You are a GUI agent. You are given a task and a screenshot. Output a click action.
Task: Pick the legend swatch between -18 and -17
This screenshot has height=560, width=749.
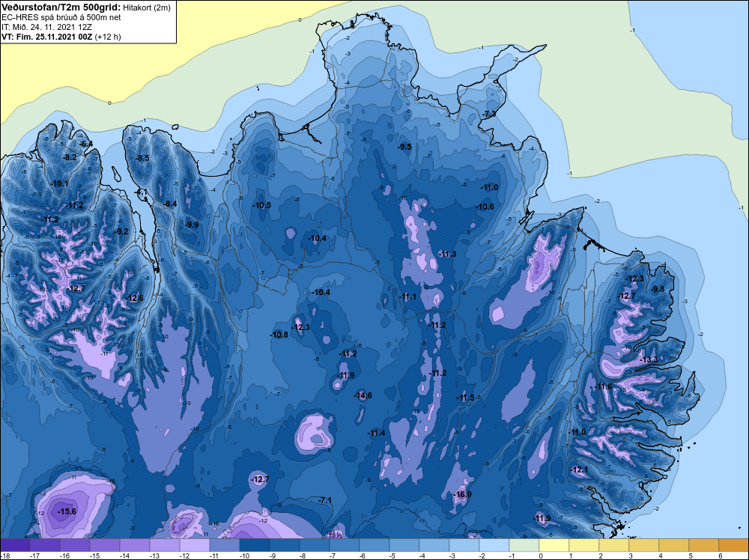pyautogui.click(x=15, y=545)
